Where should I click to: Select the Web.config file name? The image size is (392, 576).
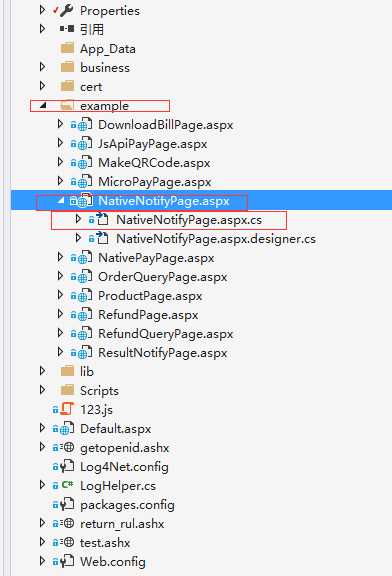[113, 562]
